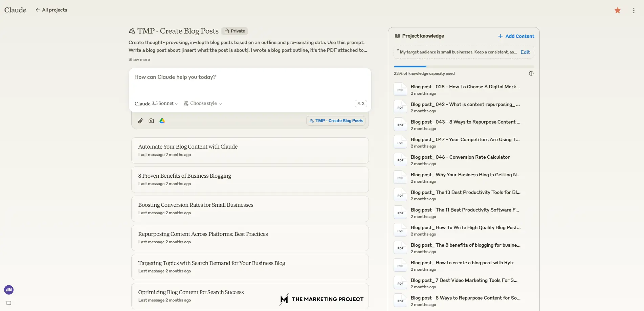Open the JN user avatar menu
644x311 pixels.
(9, 290)
